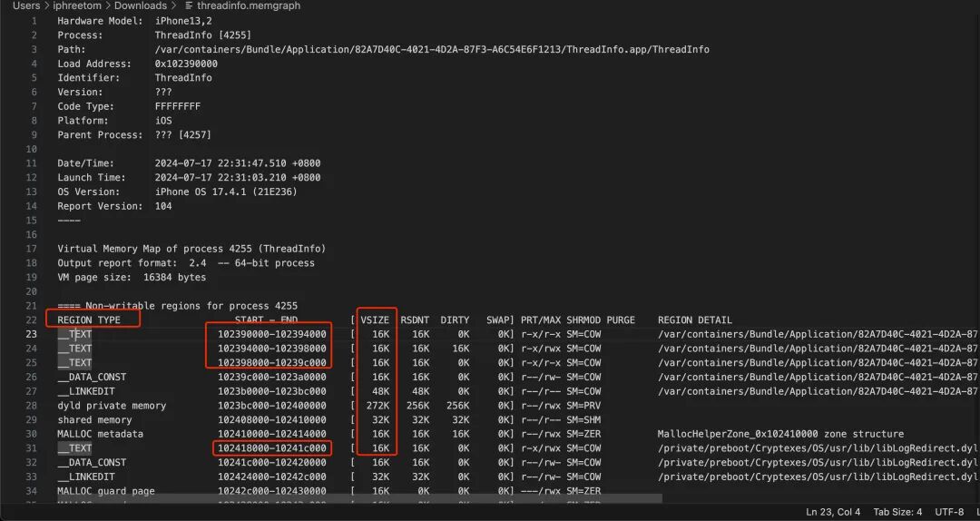Click Platform value iOS

tap(163, 121)
